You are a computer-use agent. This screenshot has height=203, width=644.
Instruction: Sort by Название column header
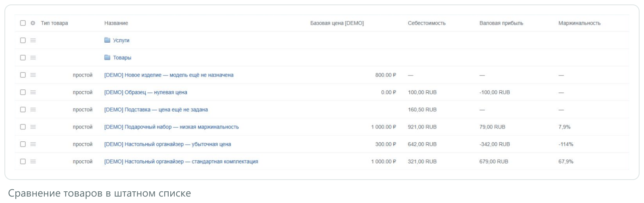(x=116, y=23)
